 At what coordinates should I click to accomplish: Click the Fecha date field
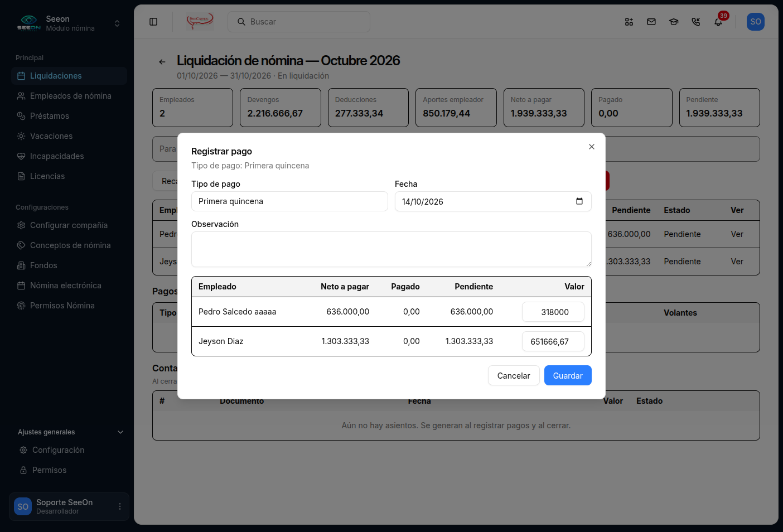493,201
